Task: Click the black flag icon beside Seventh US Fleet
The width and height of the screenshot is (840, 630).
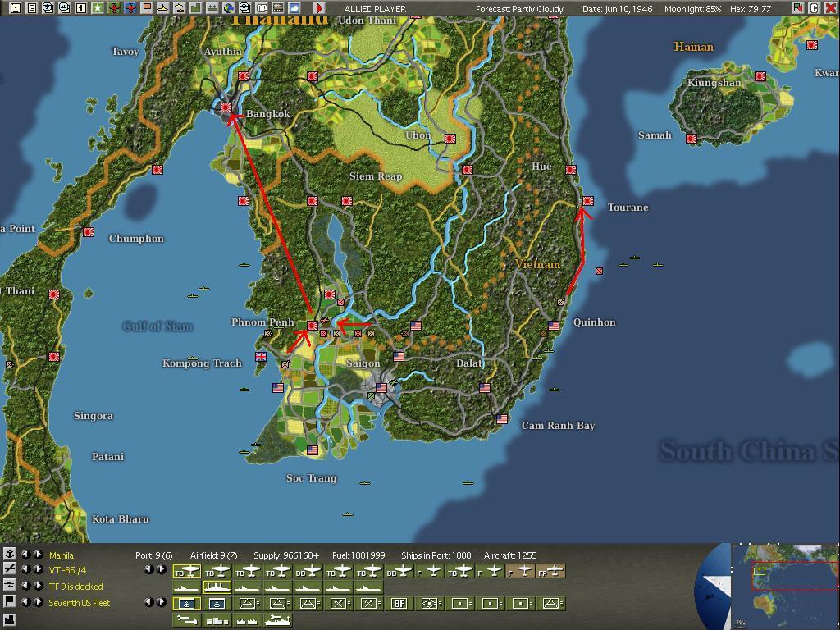Action: [x=10, y=603]
